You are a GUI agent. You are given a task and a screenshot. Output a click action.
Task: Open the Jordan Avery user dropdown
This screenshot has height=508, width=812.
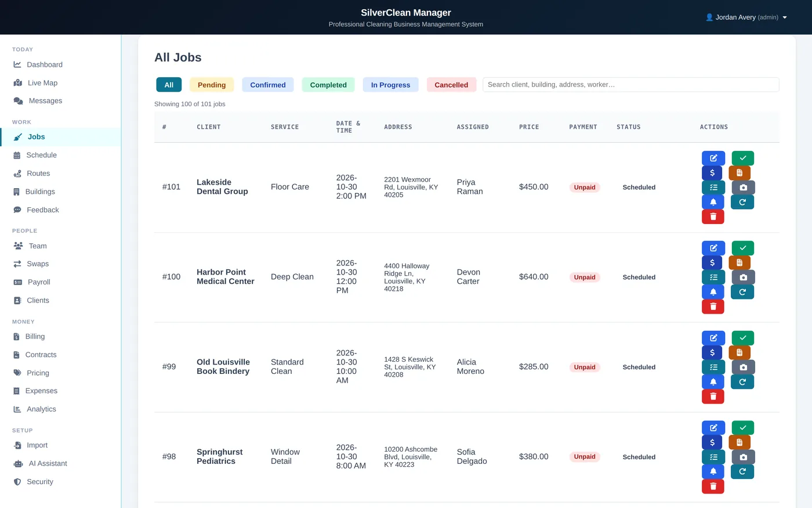tap(746, 17)
